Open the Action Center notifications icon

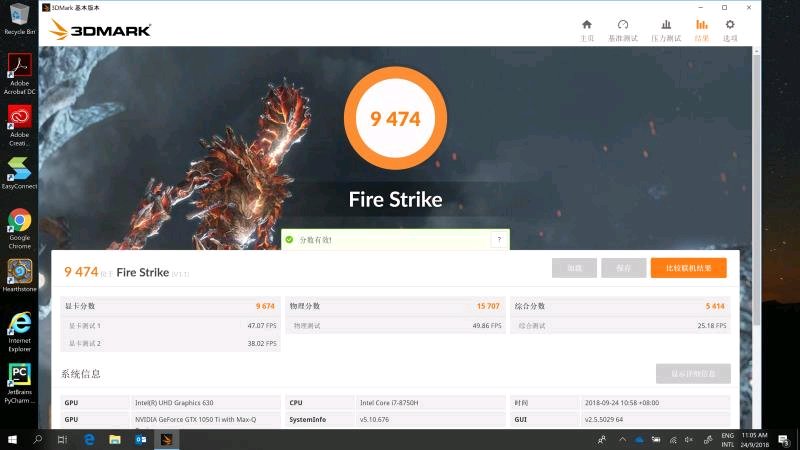(x=784, y=440)
